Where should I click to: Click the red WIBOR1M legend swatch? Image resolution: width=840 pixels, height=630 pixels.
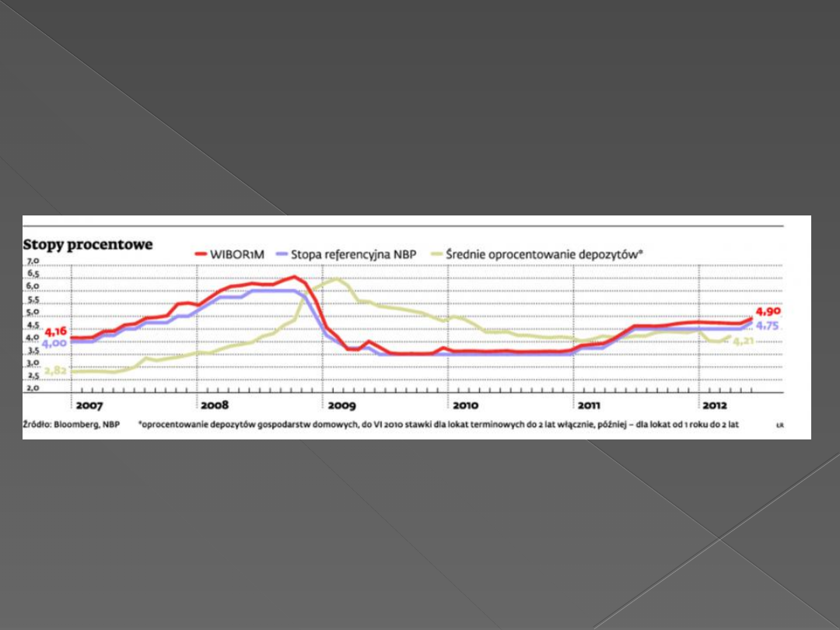(200, 254)
